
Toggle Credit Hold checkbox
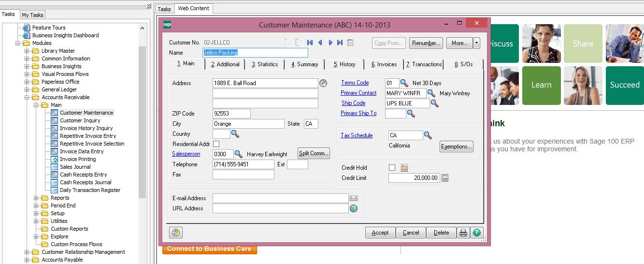point(392,168)
